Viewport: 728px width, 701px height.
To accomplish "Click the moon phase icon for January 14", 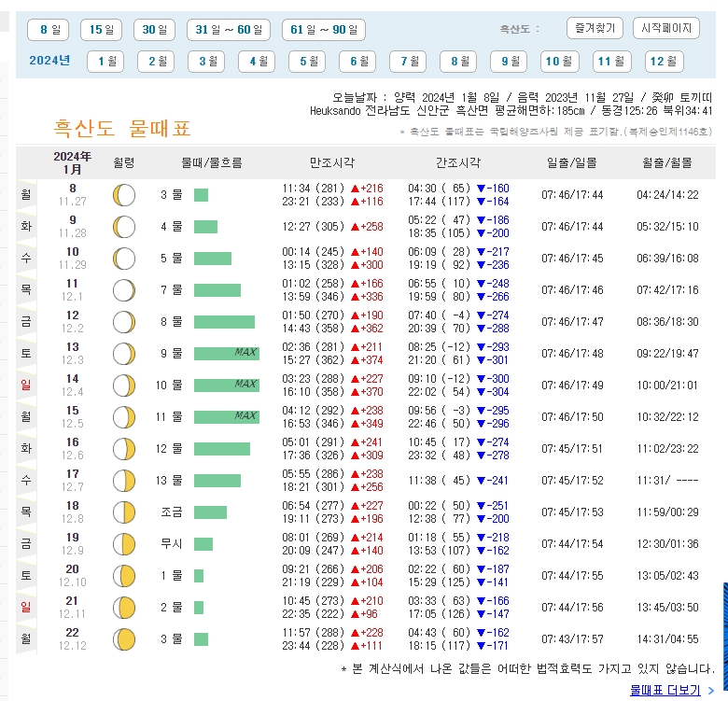I will (x=124, y=386).
